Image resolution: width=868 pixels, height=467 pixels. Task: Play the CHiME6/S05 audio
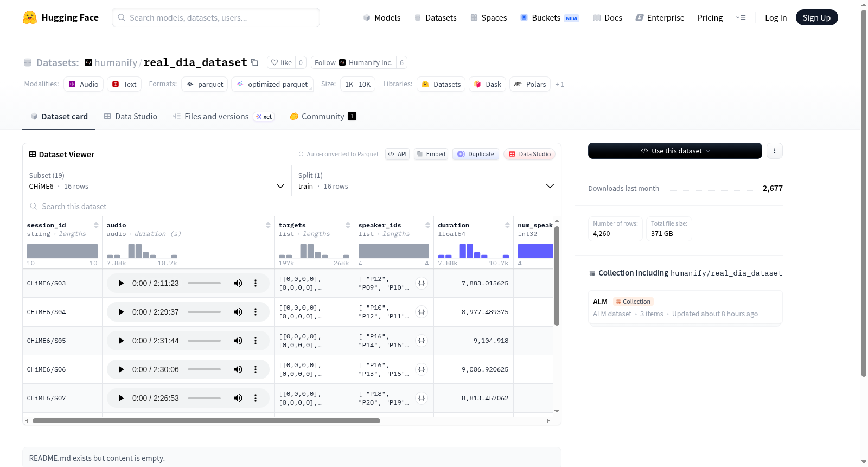pos(122,341)
